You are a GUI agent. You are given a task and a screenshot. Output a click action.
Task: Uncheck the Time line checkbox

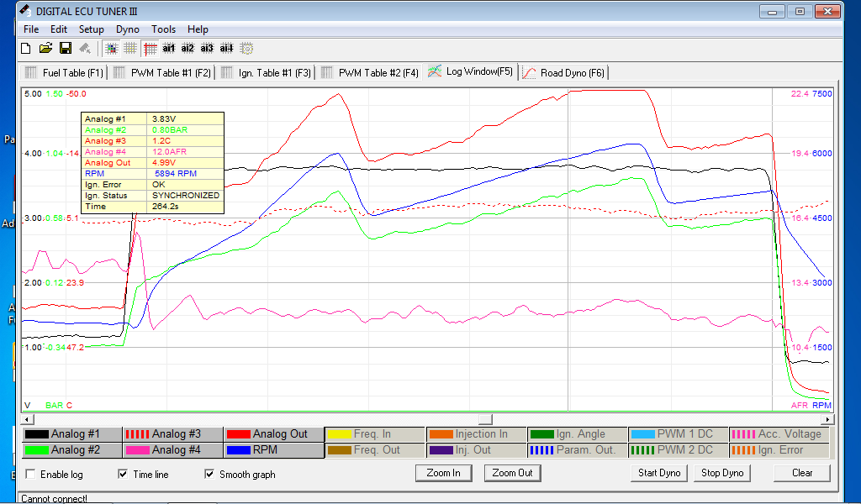[x=124, y=475]
